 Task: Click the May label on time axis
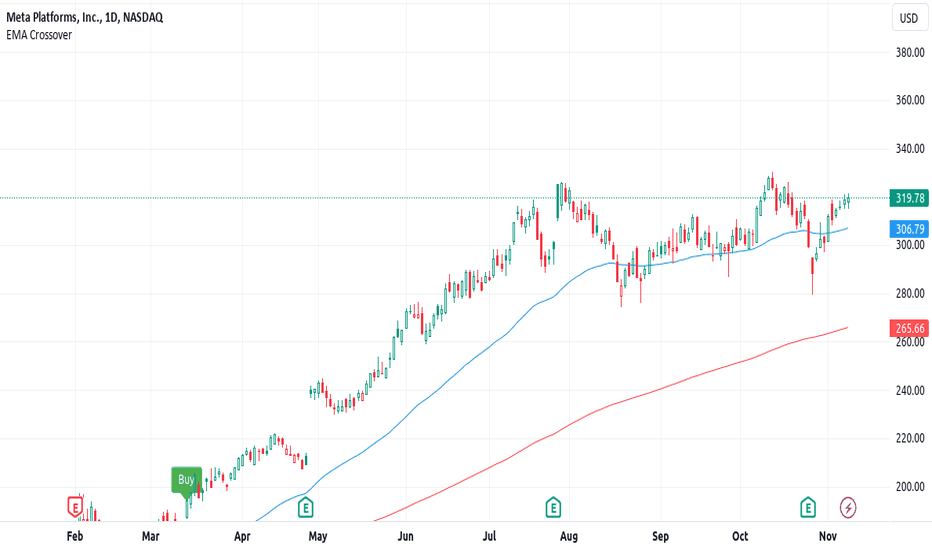pos(317,536)
